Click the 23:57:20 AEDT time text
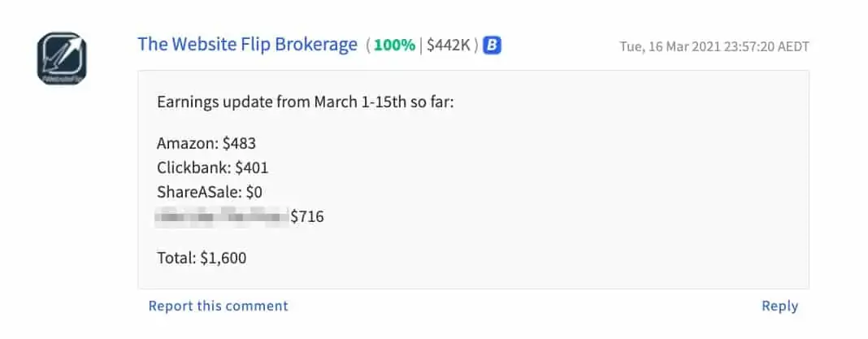Image resolution: width=868 pixels, height=339 pixels. point(766,46)
